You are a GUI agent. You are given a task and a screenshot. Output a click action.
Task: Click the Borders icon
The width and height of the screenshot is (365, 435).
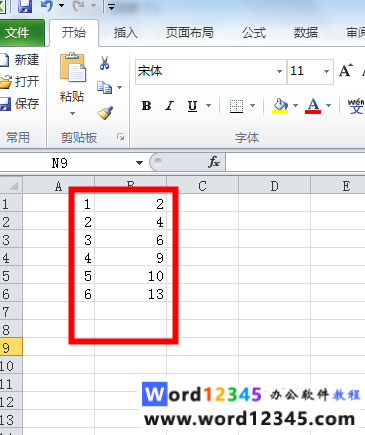point(236,106)
